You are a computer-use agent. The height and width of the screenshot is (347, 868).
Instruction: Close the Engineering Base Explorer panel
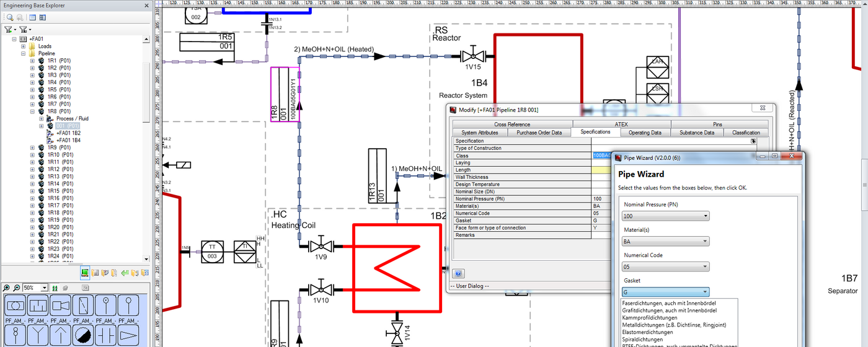pyautogui.click(x=146, y=6)
